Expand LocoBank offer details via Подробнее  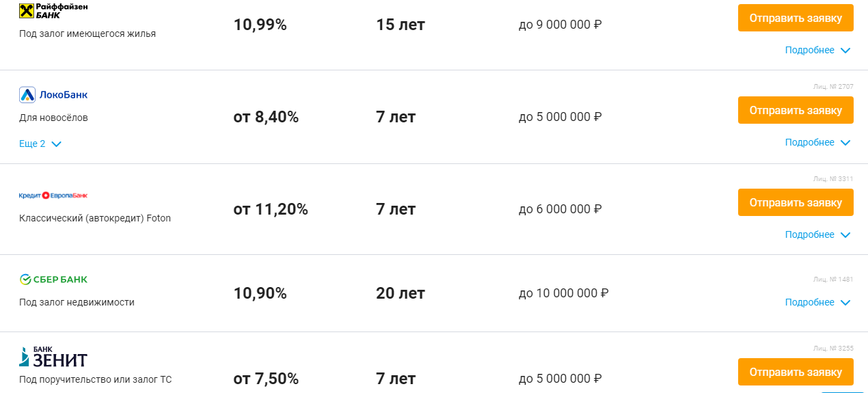click(x=817, y=142)
